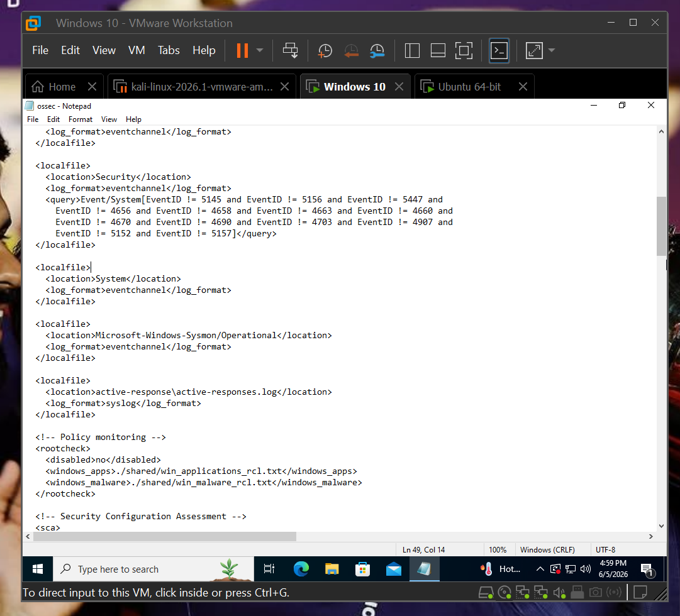Open the guest volume speaker icon

tap(586, 569)
